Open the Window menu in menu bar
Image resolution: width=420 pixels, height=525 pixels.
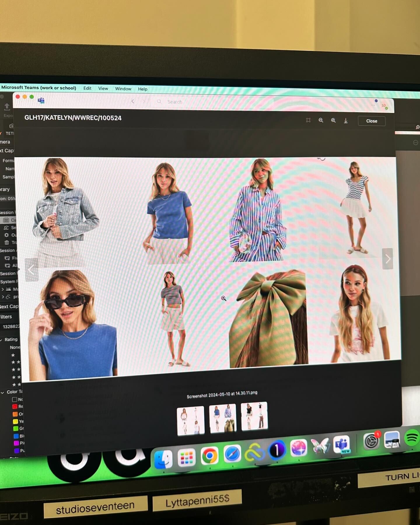click(123, 89)
